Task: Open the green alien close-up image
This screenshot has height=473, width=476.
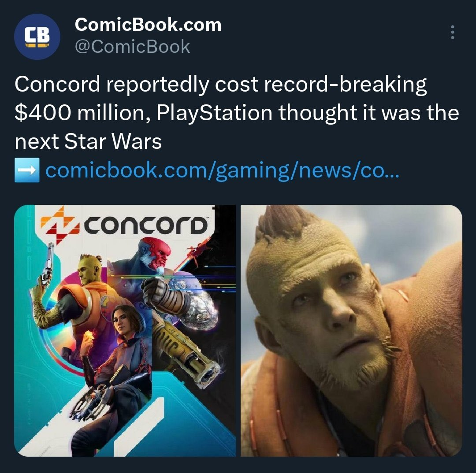Action: [352, 331]
